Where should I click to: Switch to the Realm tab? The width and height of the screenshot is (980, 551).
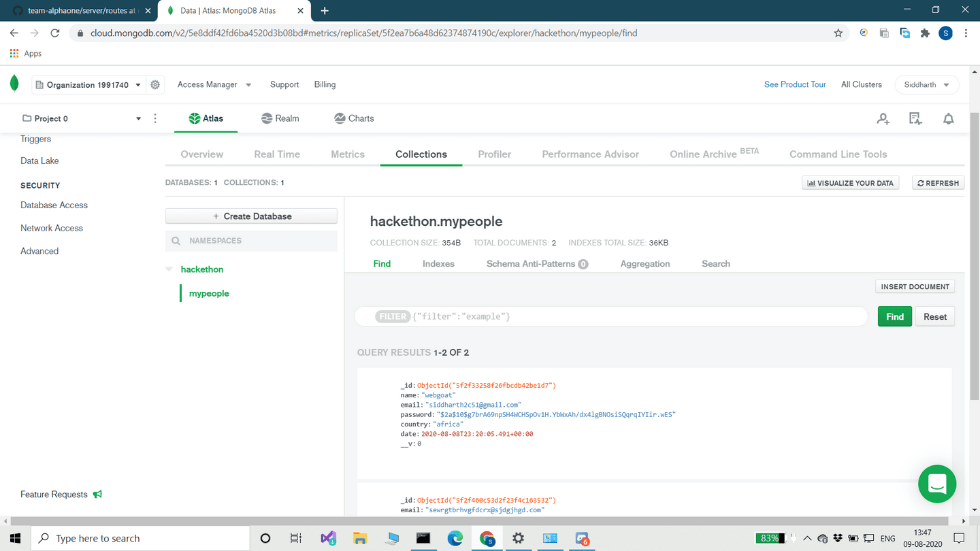[x=280, y=118]
